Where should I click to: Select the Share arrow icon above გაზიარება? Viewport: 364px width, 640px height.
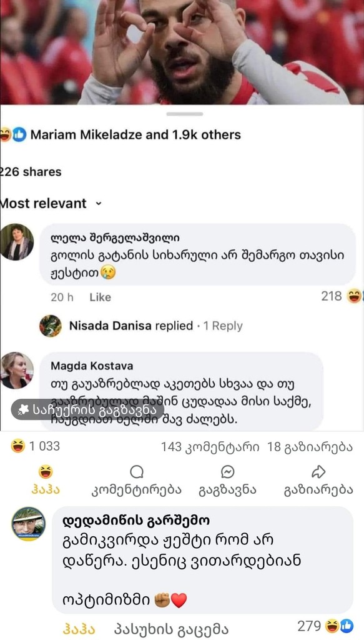click(x=317, y=470)
